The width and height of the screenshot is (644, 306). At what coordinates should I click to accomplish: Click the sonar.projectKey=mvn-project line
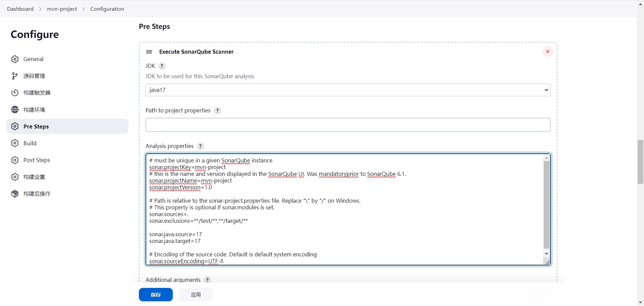[187, 167]
